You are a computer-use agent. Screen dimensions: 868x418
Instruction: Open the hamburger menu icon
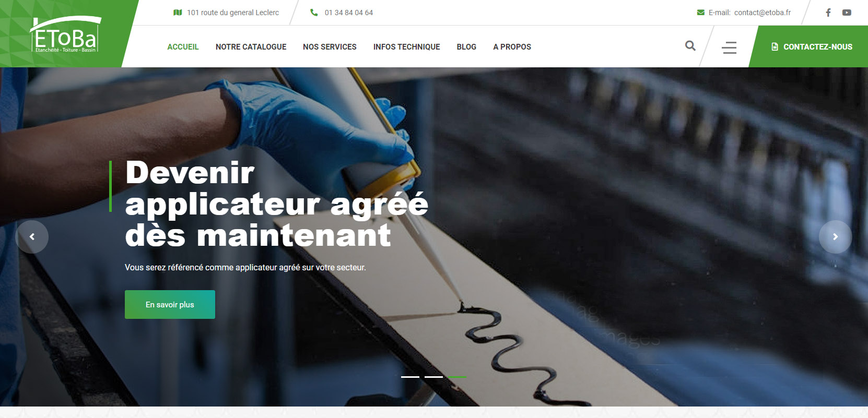pos(729,47)
